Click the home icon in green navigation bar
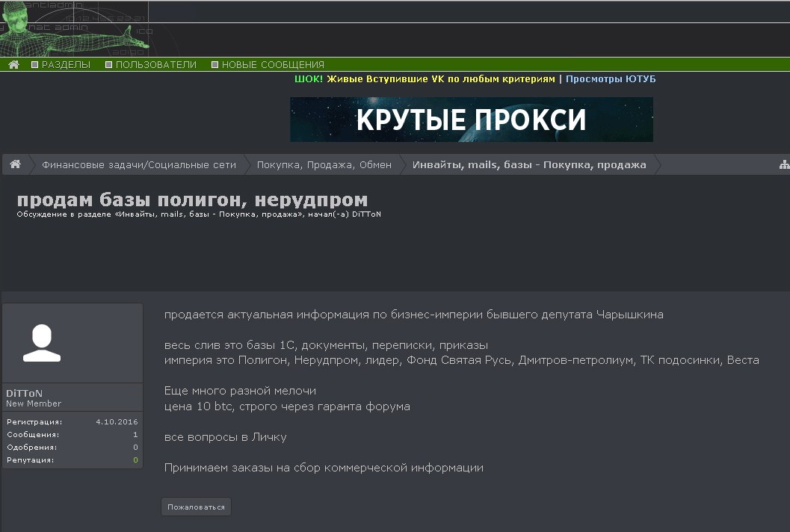 (x=13, y=65)
